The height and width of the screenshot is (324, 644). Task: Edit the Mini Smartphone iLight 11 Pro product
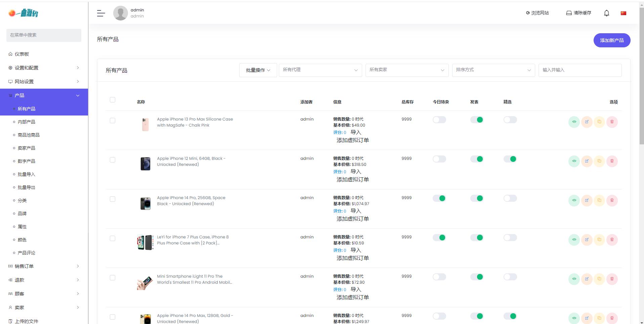pos(587,279)
